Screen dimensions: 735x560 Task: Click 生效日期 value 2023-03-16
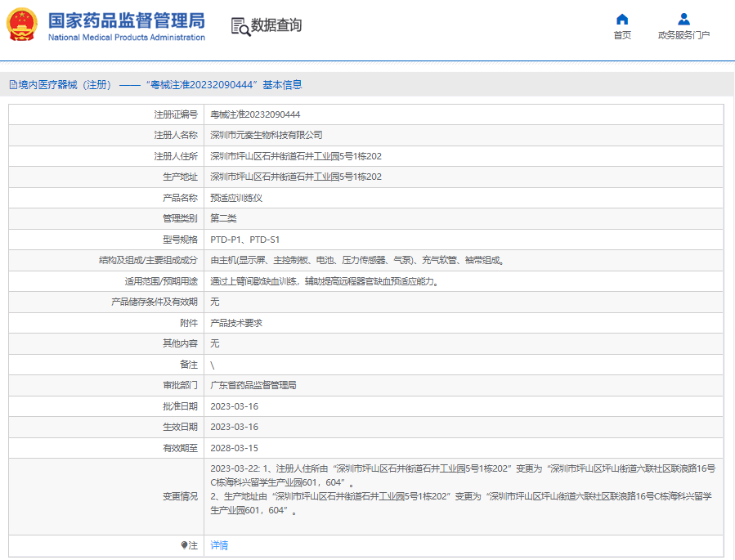click(234, 427)
